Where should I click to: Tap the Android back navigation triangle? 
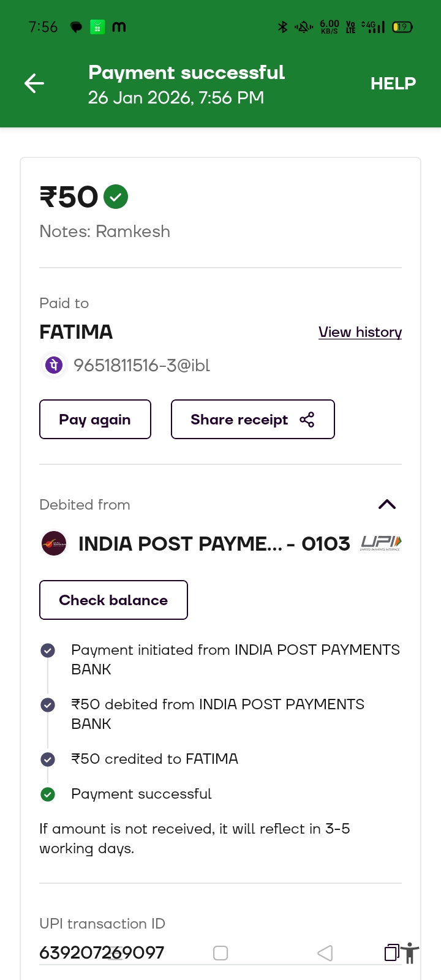point(325,953)
